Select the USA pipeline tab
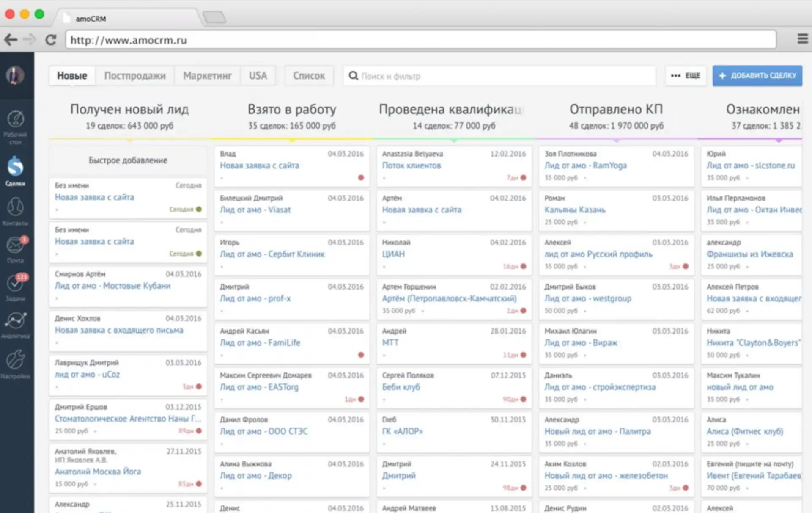Screen dimensions: 812x513 click(x=258, y=75)
